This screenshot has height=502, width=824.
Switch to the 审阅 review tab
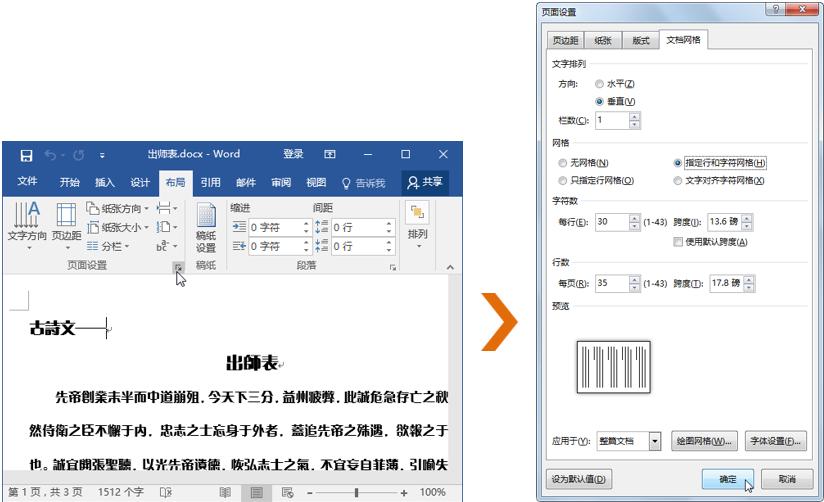click(281, 182)
